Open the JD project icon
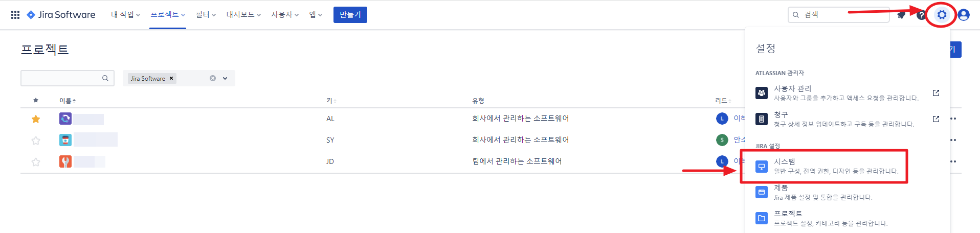980x233 pixels. pos(65,161)
